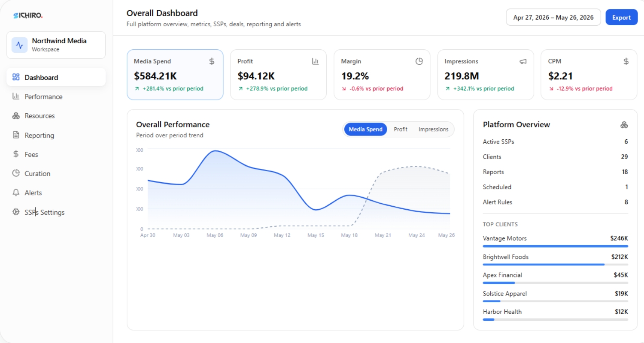Click the Resources cubes icon in sidebar
The width and height of the screenshot is (644, 343).
pos(16,116)
